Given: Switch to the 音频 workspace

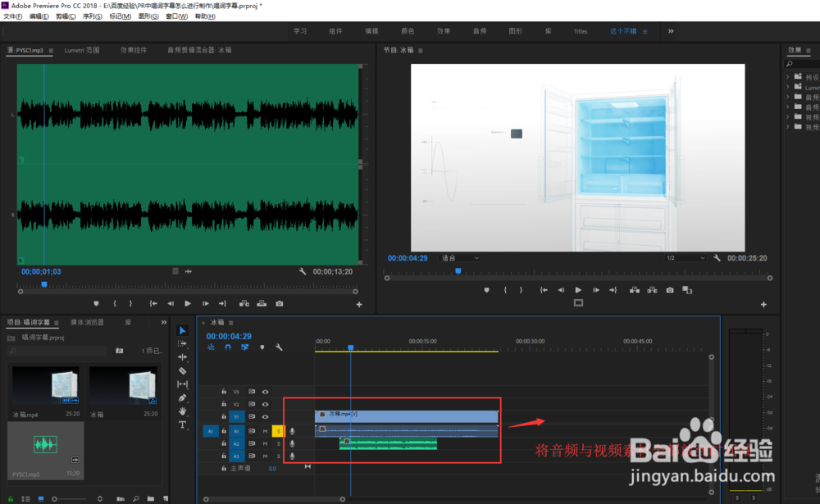Looking at the screenshot, I should coord(480,31).
